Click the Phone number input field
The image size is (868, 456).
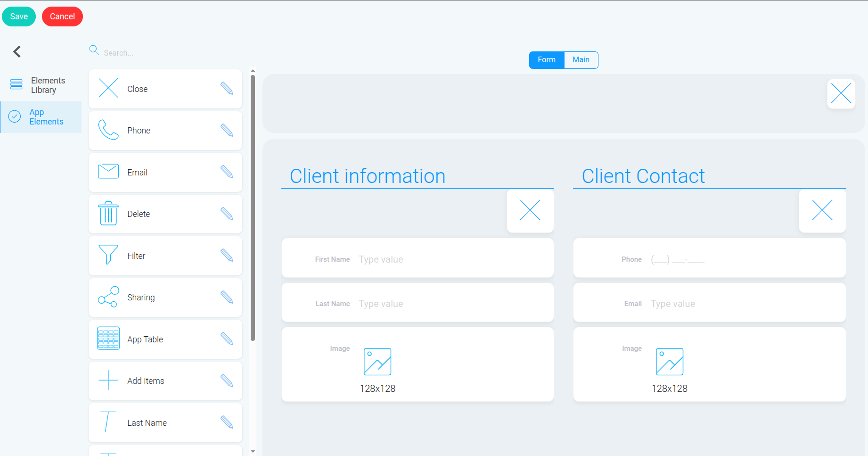click(x=709, y=258)
